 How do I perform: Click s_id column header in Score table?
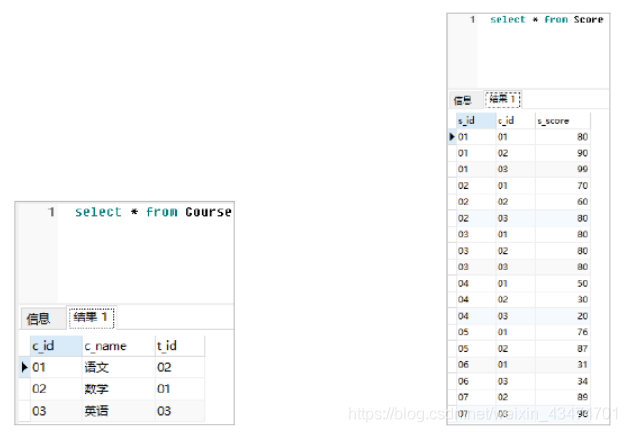476,120
